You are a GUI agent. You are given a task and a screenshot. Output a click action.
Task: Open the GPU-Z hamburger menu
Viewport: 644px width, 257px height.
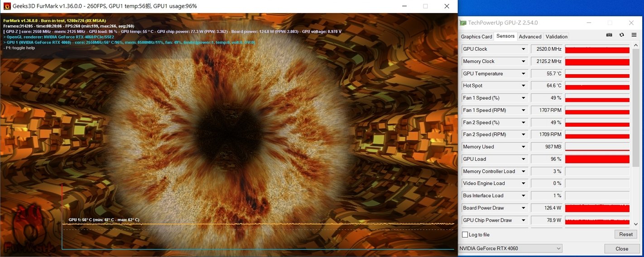pyautogui.click(x=634, y=35)
